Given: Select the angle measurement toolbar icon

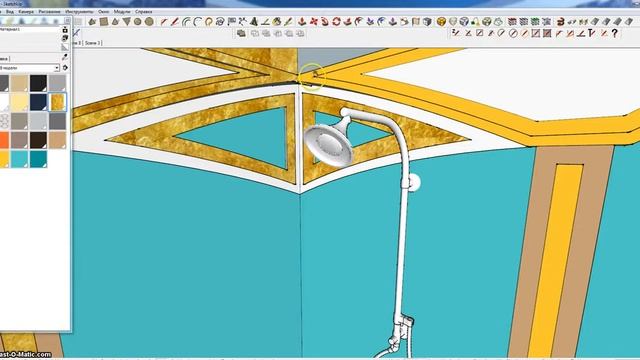Looking at the screenshot, I should pyautogui.click(x=265, y=22).
